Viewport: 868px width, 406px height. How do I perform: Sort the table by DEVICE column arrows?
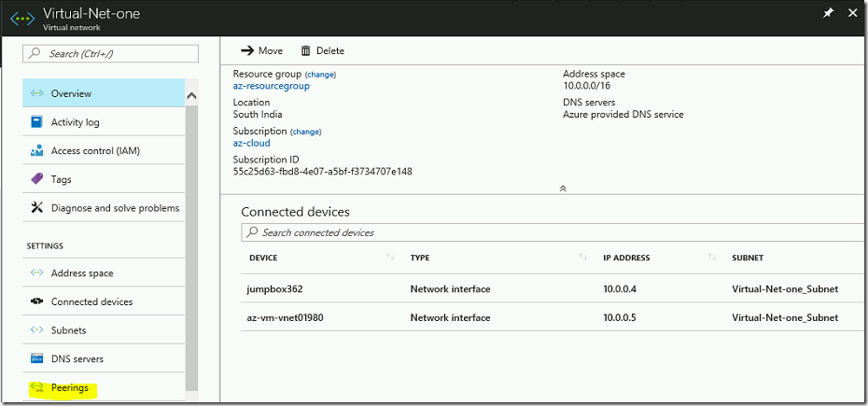(x=390, y=257)
